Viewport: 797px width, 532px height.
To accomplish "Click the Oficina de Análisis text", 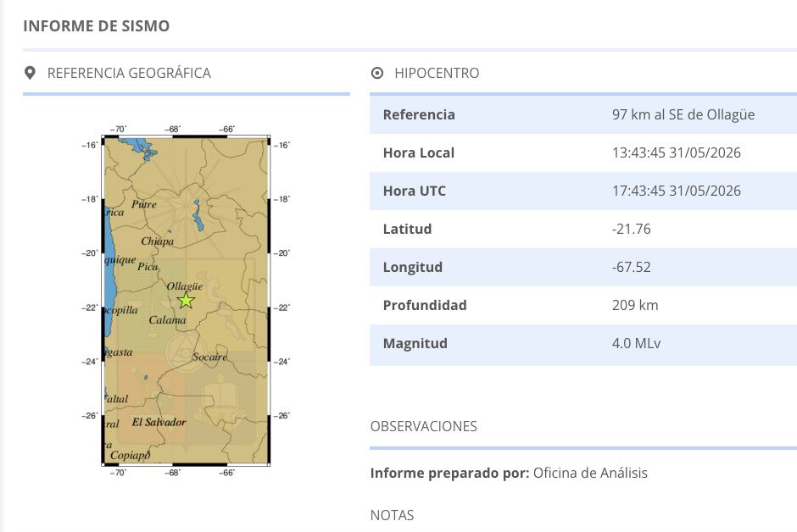I will click(x=590, y=473).
